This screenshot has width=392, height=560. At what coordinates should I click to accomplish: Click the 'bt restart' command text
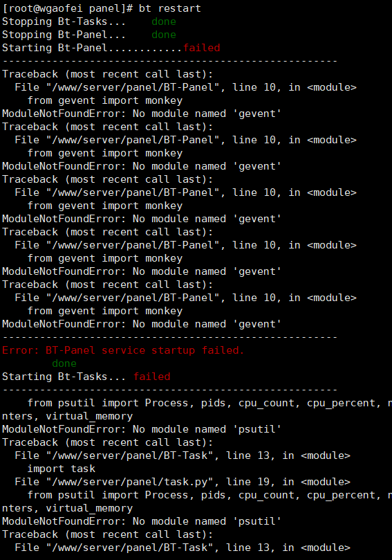[x=170, y=8]
